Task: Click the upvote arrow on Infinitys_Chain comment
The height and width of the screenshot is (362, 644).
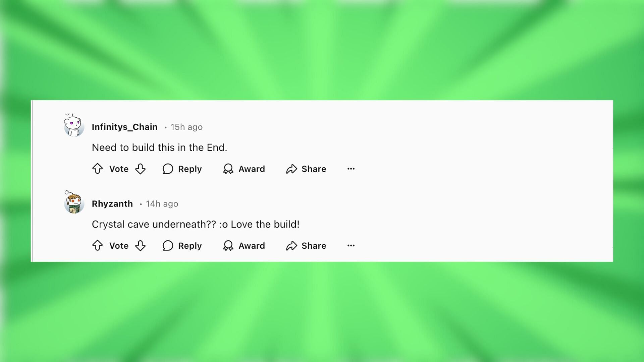Action: pos(98,168)
